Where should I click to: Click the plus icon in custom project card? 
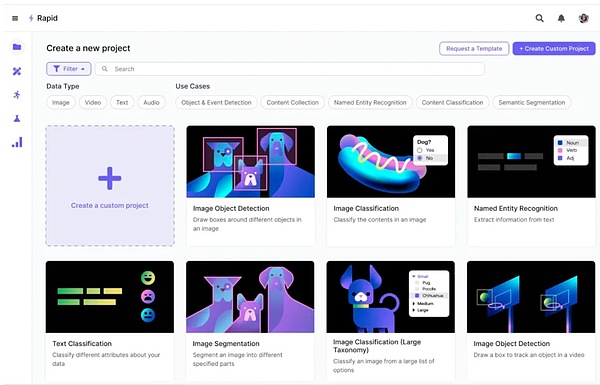110,178
